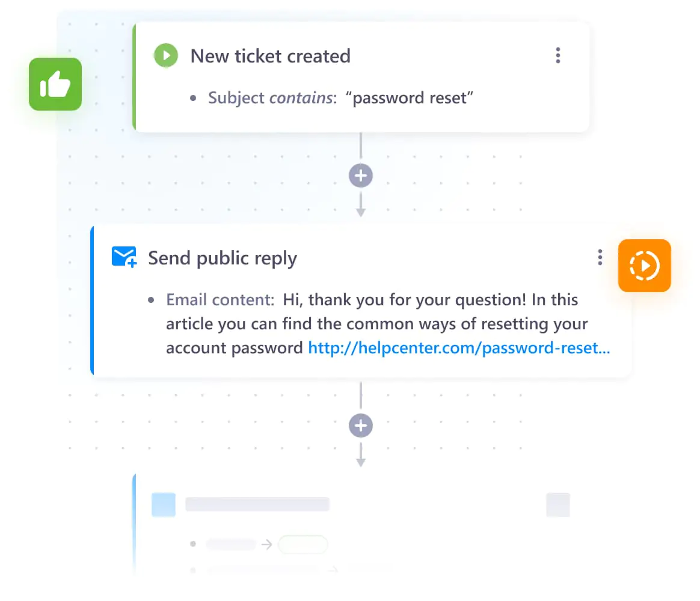The width and height of the screenshot is (700, 601).
Task: Click the blurred pill value in third step
Action: (x=303, y=545)
